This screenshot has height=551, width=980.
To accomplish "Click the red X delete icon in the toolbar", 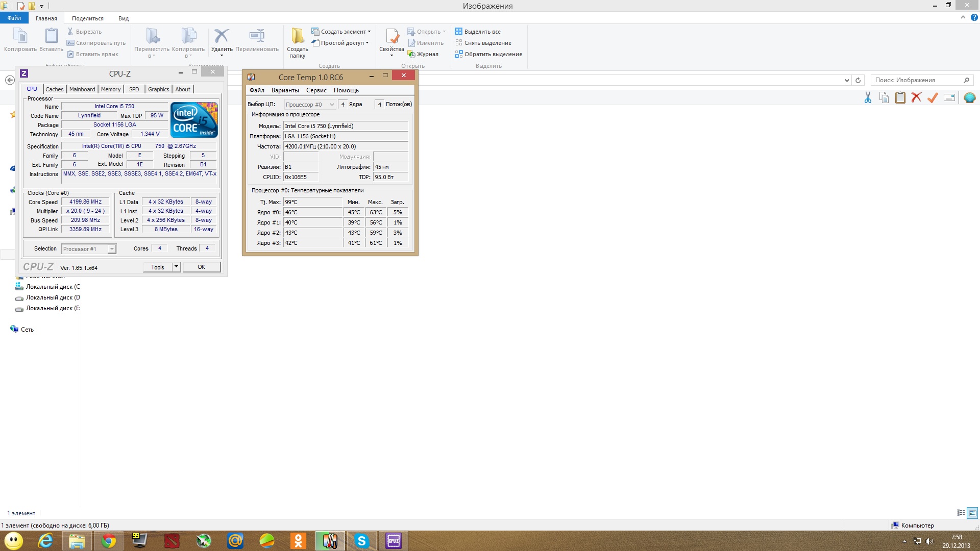I will coord(916,97).
